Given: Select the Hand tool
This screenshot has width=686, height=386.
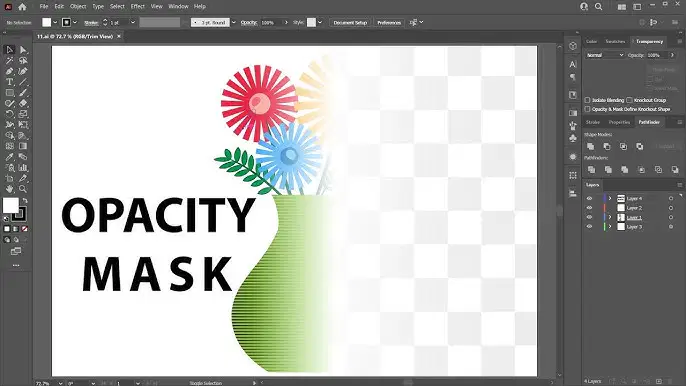Looking at the screenshot, I should (9, 189).
